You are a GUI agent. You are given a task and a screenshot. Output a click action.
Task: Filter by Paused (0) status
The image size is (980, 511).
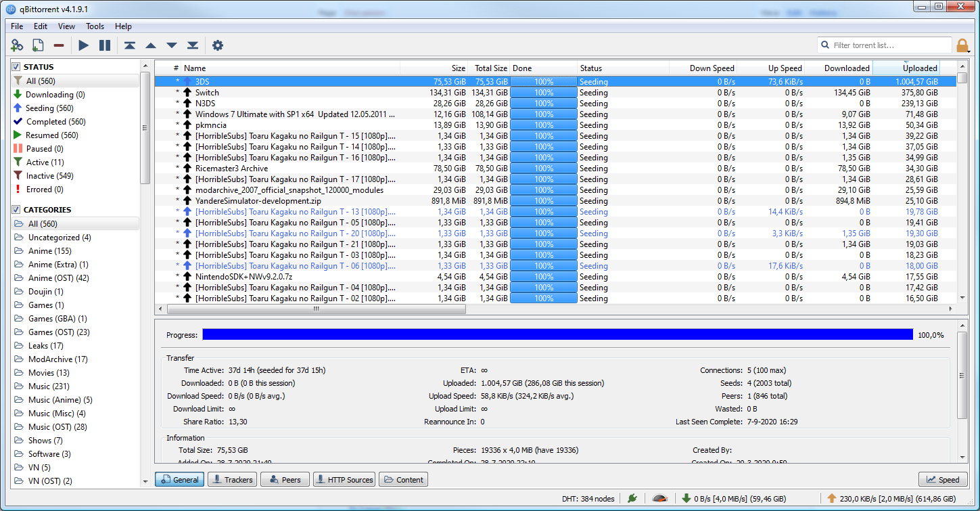tap(37, 149)
